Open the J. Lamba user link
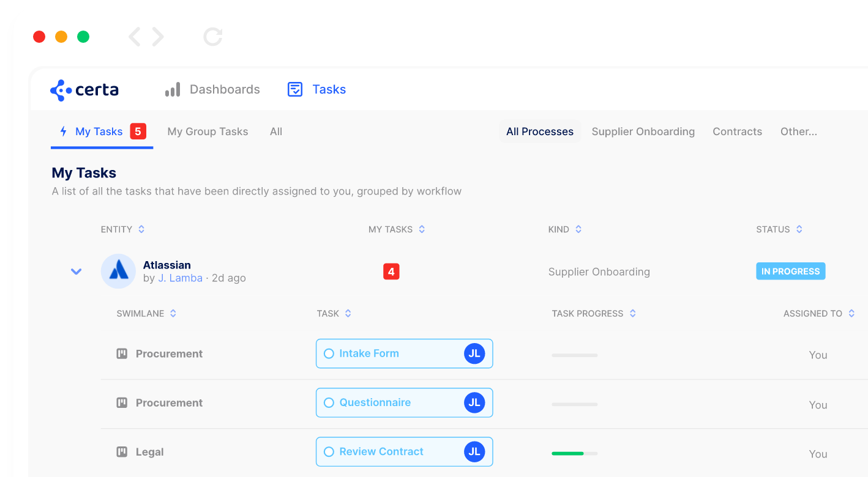The height and width of the screenshot is (477, 868). pyautogui.click(x=180, y=278)
